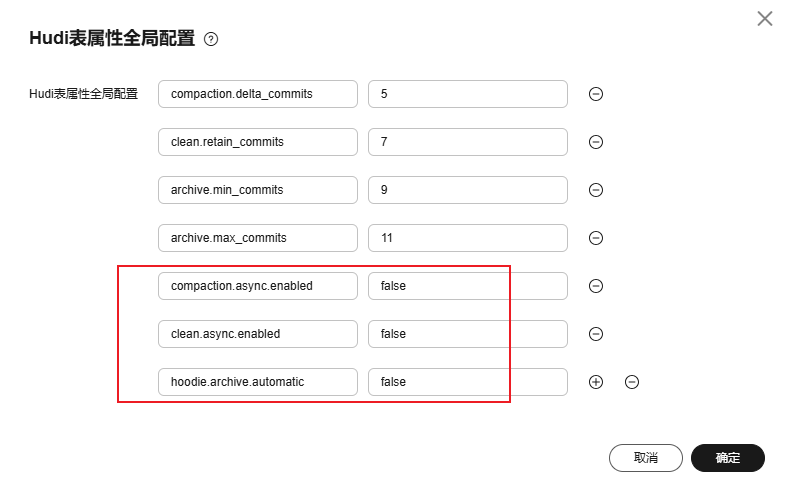Viewport: 786px width, 491px height.
Task: Edit the compaction.delta_commits key field
Action: (258, 94)
